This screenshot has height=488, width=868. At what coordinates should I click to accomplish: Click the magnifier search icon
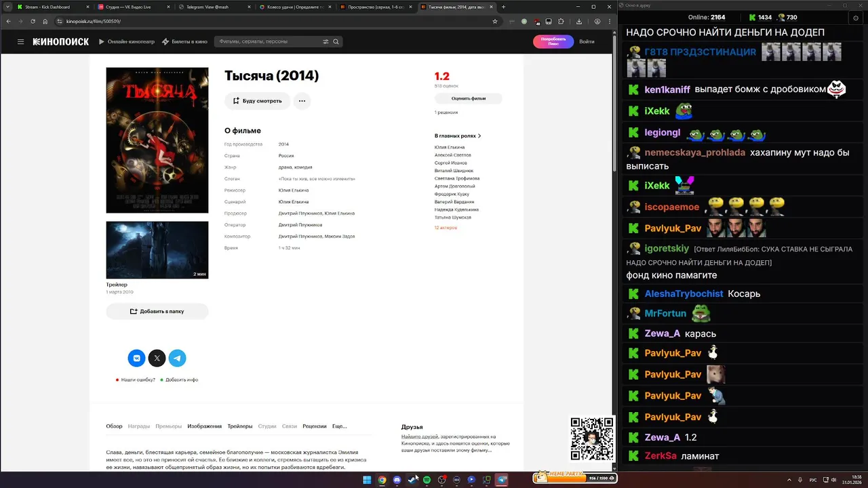(x=335, y=41)
